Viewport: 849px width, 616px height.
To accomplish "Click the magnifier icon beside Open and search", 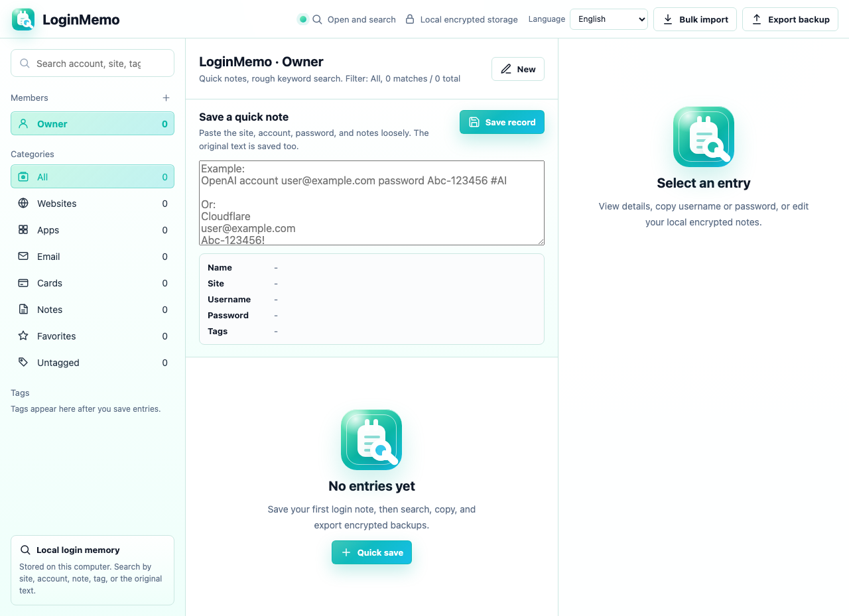I will (317, 19).
